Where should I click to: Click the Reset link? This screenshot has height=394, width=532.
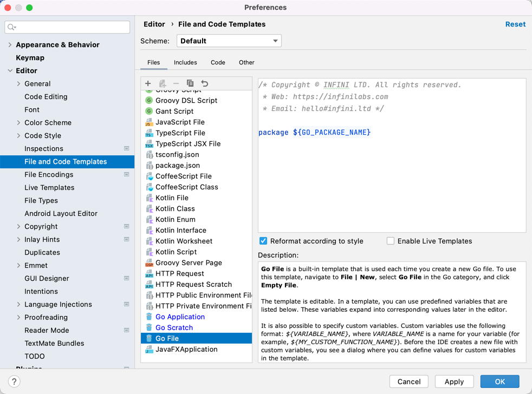pos(515,24)
